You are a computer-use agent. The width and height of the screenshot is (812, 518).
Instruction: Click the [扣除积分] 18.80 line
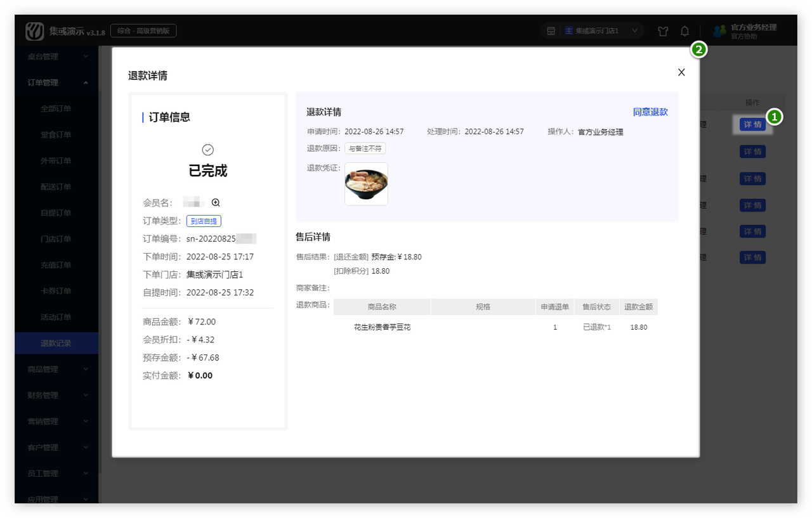(x=362, y=271)
